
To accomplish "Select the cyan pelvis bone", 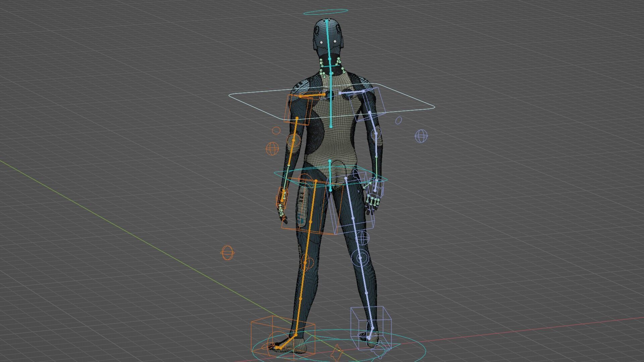I will point(330,175).
